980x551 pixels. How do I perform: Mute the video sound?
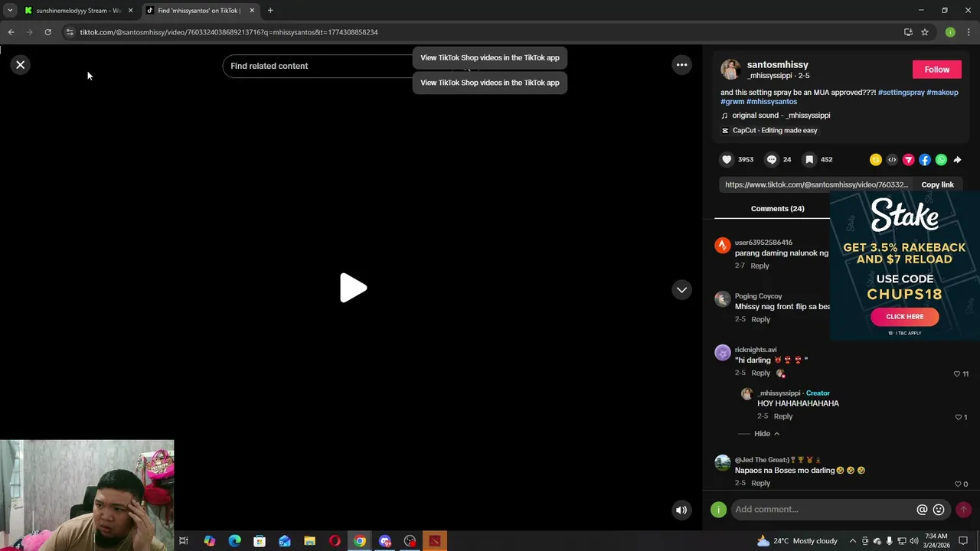coord(681,510)
